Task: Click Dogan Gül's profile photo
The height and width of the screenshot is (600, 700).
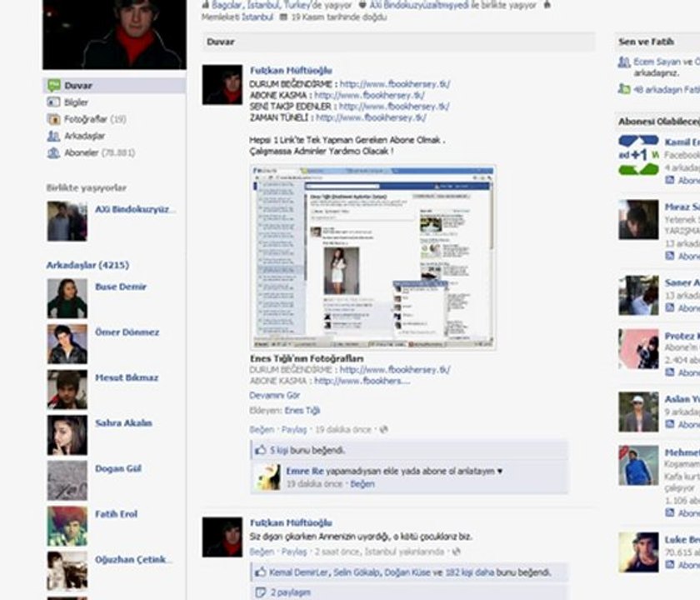Action: [67, 480]
